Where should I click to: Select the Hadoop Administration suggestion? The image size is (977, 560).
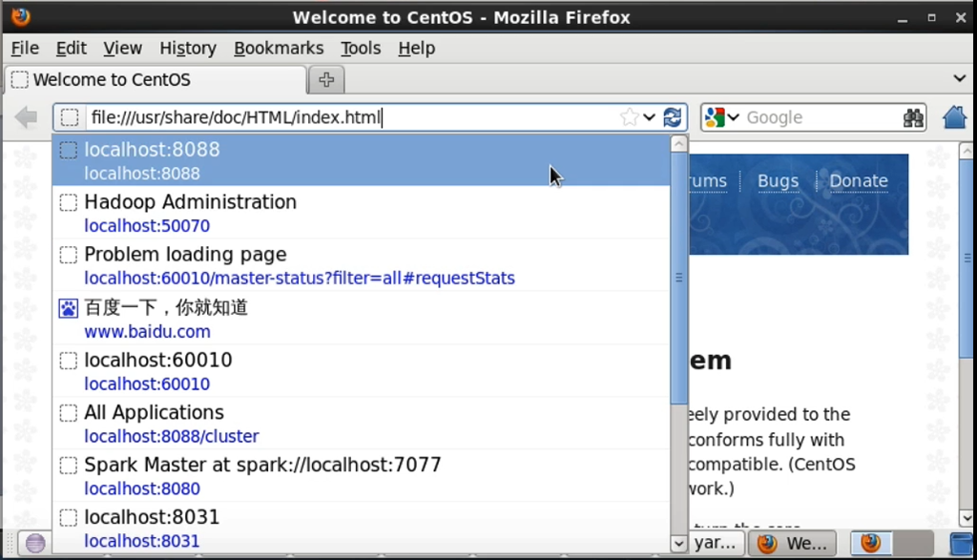(x=361, y=213)
